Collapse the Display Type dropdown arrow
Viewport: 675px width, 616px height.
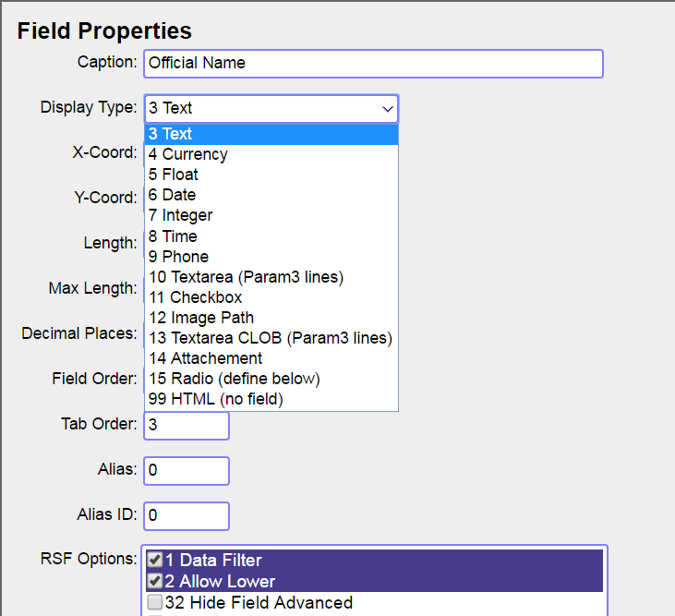coord(387,109)
